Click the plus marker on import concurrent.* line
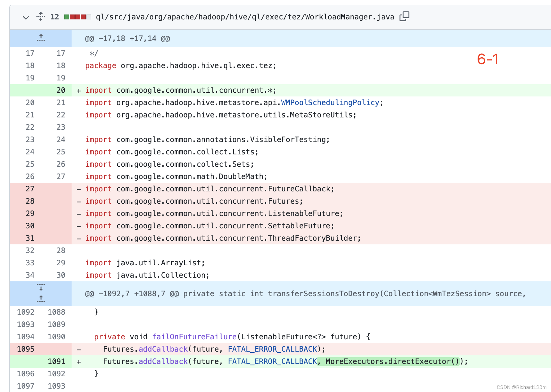The image size is (551, 392). tap(79, 91)
